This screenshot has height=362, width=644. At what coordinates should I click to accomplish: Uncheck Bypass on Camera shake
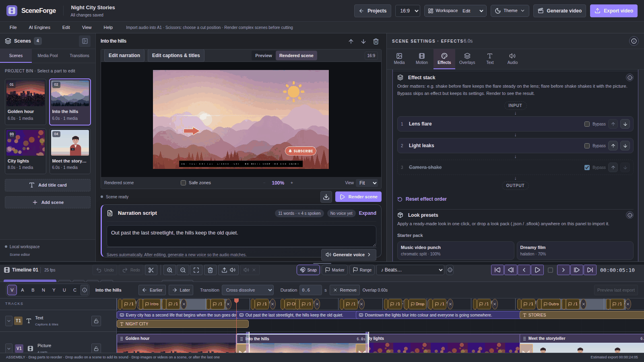point(587,167)
